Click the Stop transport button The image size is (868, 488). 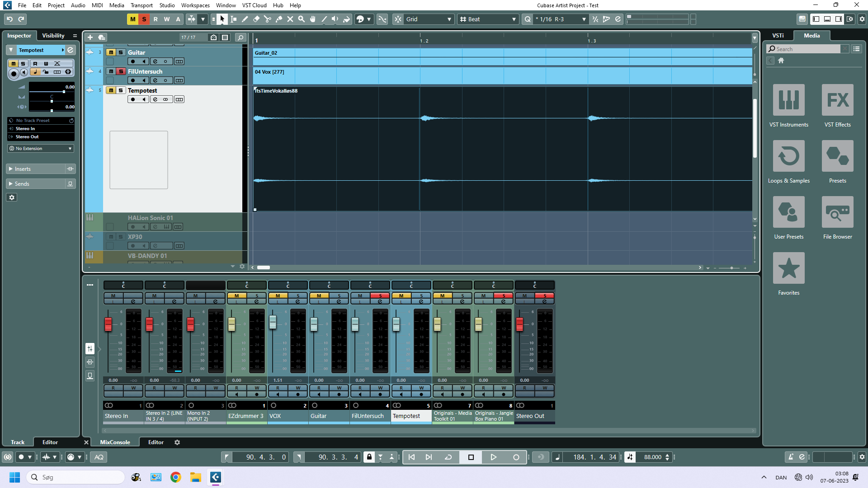tap(471, 457)
